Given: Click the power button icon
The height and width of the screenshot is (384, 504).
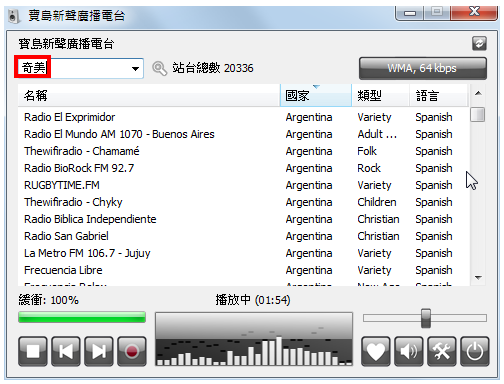Looking at the screenshot, I should 475,351.
